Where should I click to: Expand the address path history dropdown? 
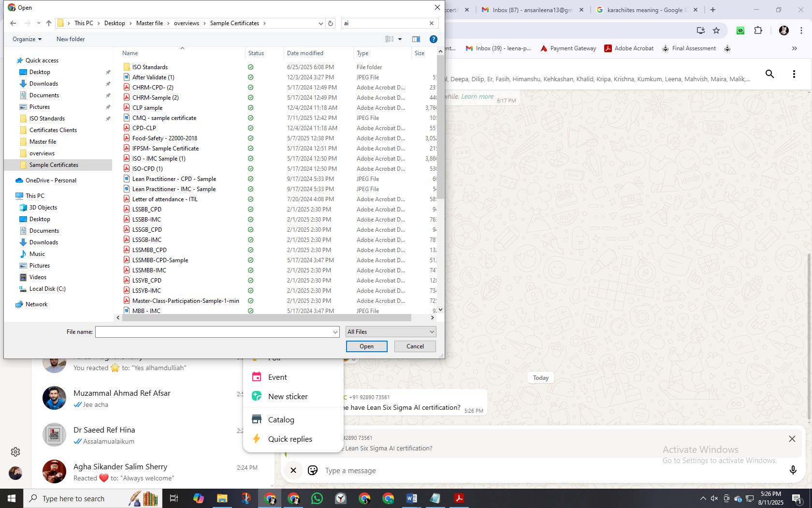pos(320,23)
